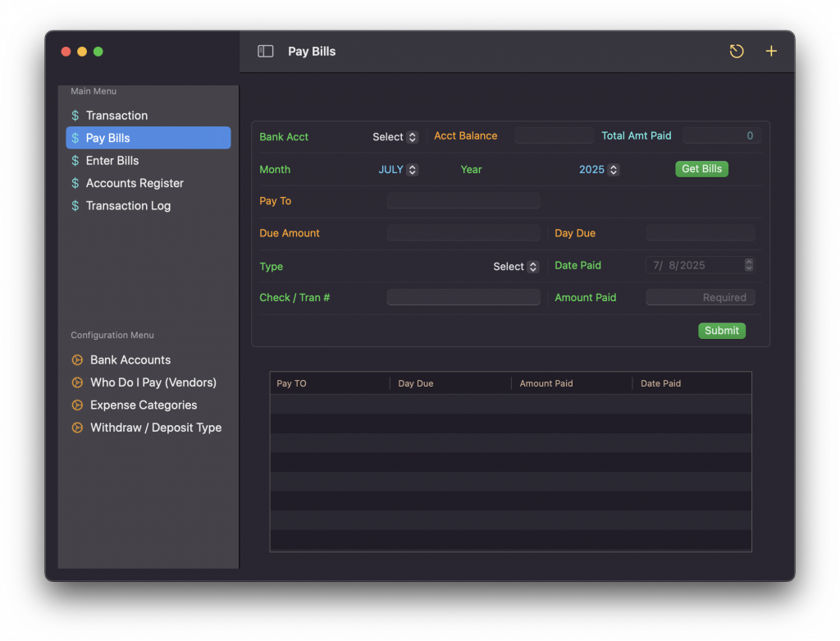840x641 pixels.
Task: Click the Amount Paid required field
Action: (x=701, y=298)
